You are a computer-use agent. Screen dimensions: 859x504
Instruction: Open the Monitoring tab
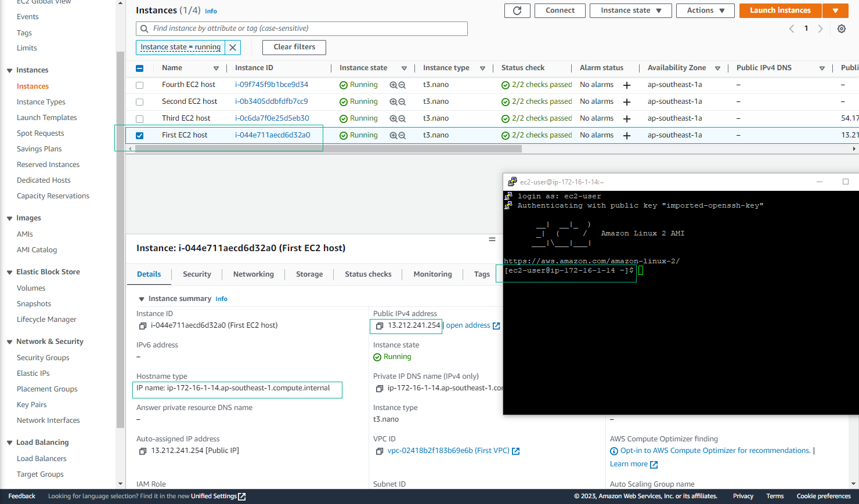(x=432, y=274)
